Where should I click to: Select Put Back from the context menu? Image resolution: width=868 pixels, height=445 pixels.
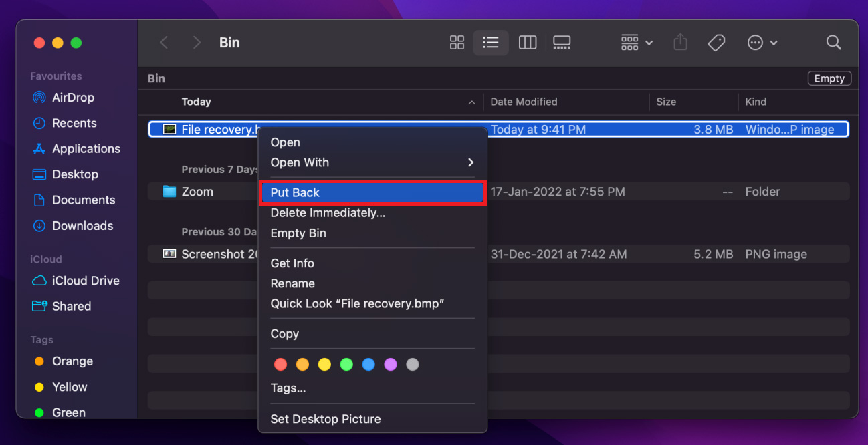[x=296, y=192]
